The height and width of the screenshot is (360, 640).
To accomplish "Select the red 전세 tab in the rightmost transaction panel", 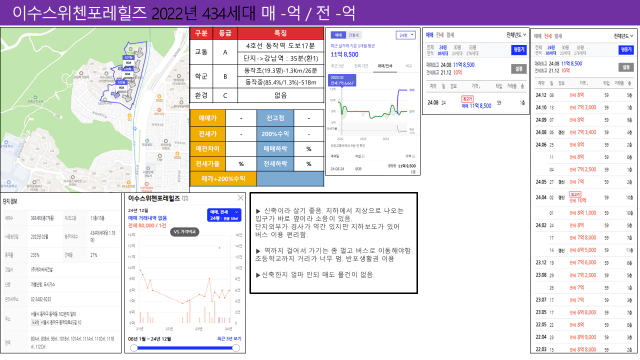I will coord(548,36).
